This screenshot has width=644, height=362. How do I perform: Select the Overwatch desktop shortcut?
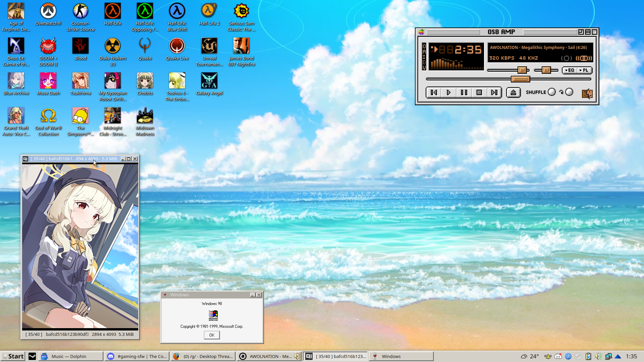[x=48, y=14]
